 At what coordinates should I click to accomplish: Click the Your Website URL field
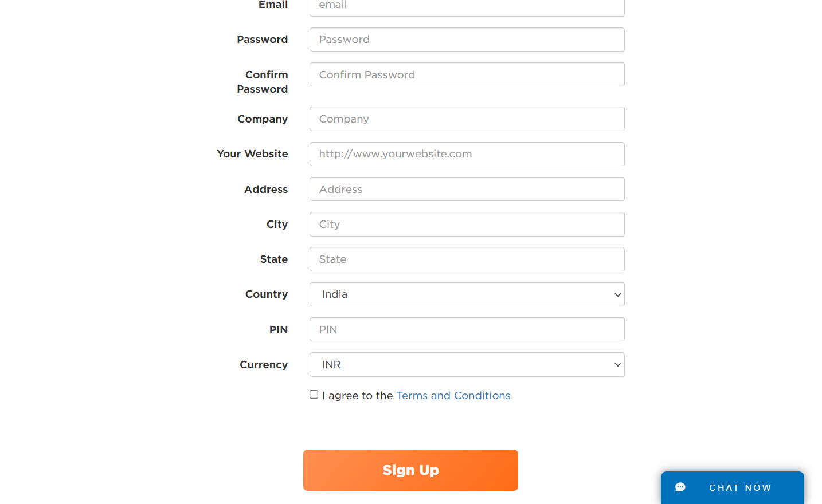pyautogui.click(x=467, y=154)
